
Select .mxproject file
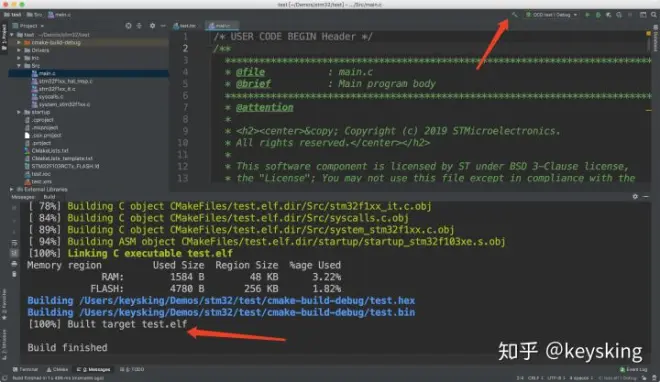(41, 127)
